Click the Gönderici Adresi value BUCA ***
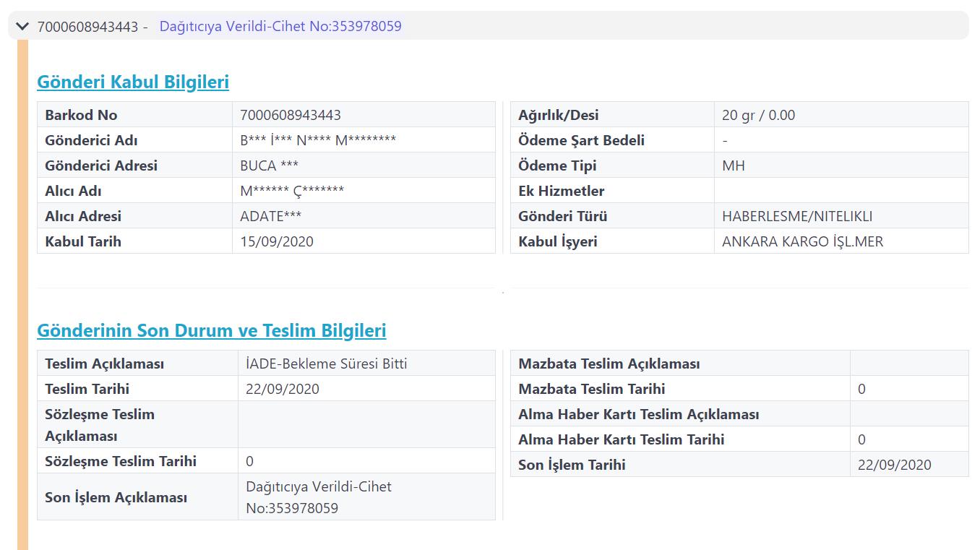 point(269,166)
